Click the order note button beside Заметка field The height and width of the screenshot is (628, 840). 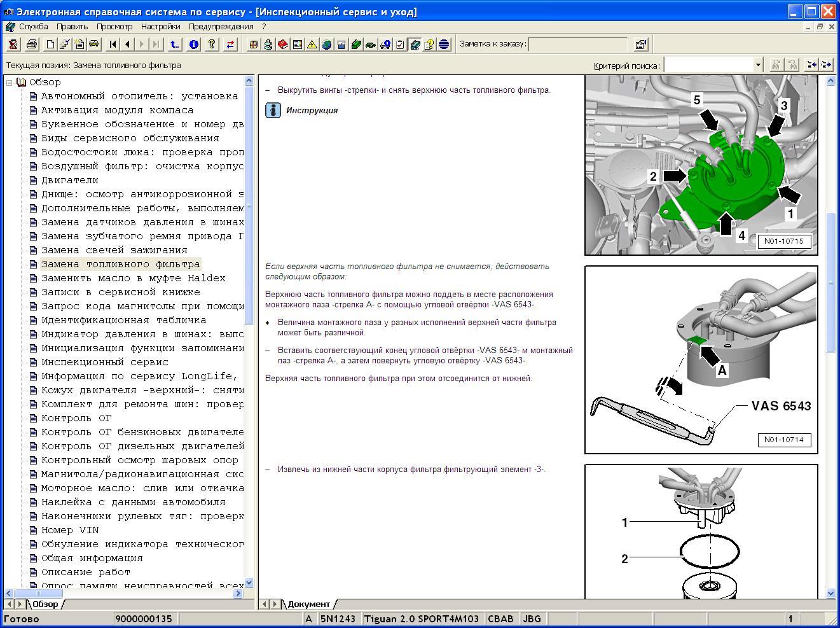coord(640,45)
